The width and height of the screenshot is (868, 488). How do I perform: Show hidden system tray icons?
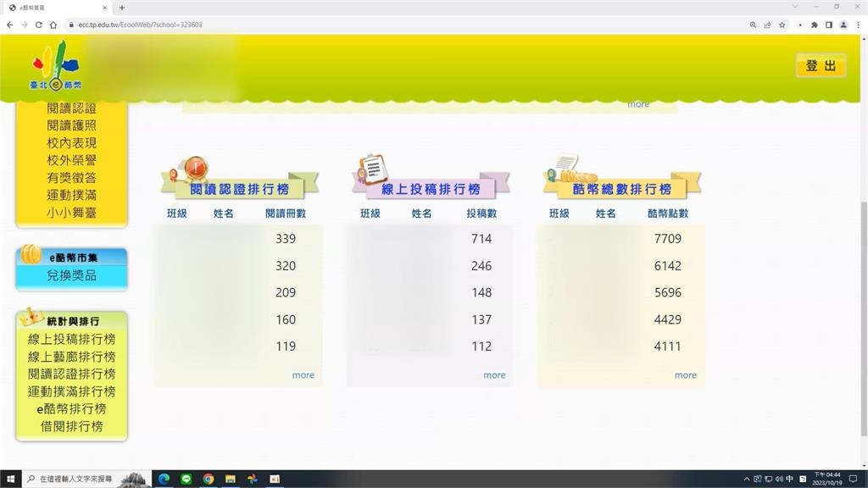(746, 479)
